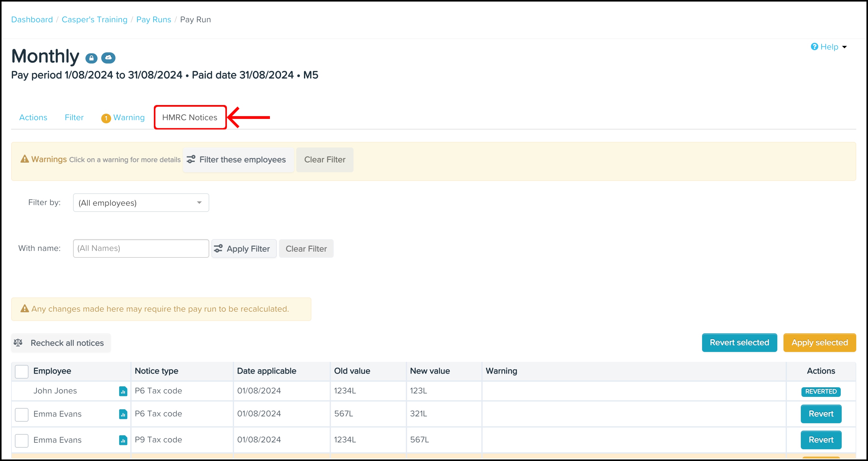
Task: Click Emma Evans old value 567L cell
Action: [343, 414]
